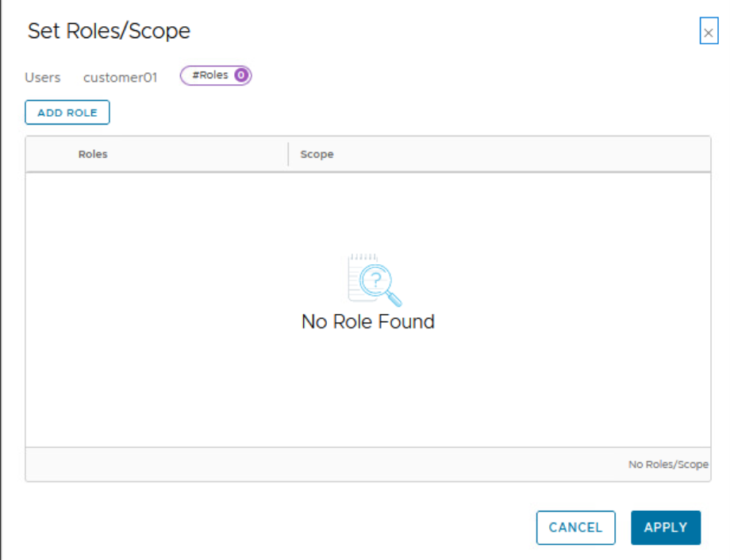
Task: Click the customer01 user name
Action: pyautogui.click(x=121, y=78)
